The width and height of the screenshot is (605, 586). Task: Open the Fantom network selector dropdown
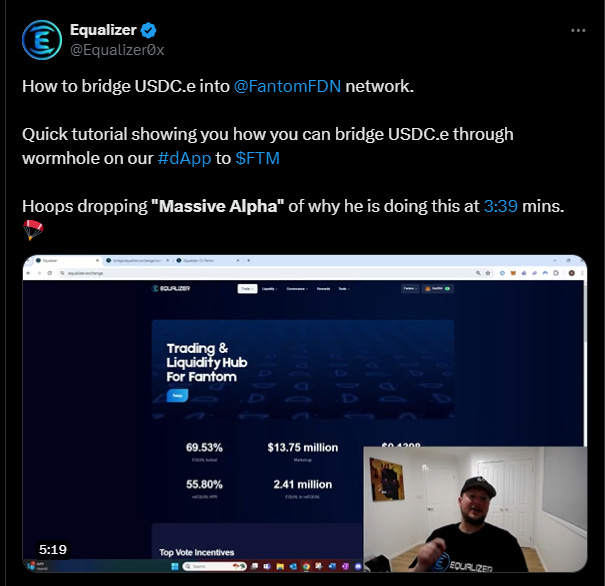[x=410, y=289]
